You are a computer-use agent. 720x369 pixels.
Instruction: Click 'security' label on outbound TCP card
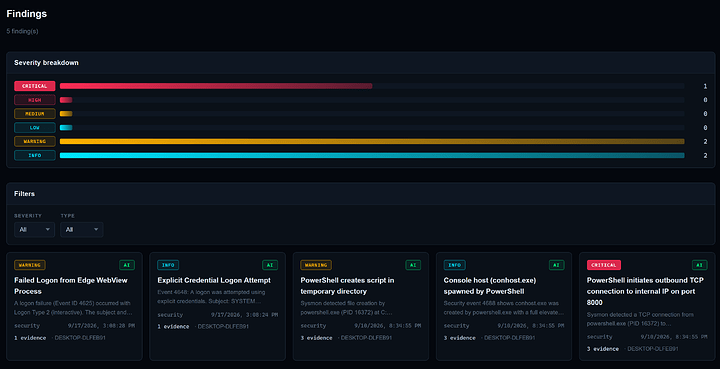[600, 337]
